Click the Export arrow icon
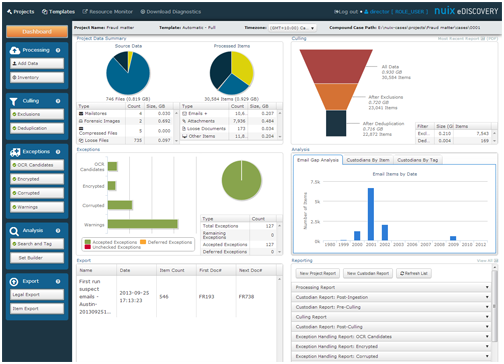The width and height of the screenshot is (504, 364). click(14, 282)
